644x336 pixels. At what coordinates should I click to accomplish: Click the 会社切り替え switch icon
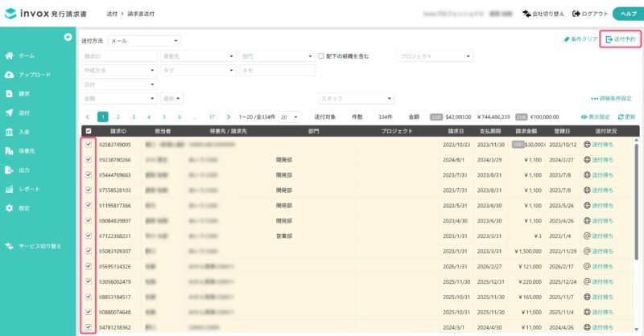(x=526, y=14)
